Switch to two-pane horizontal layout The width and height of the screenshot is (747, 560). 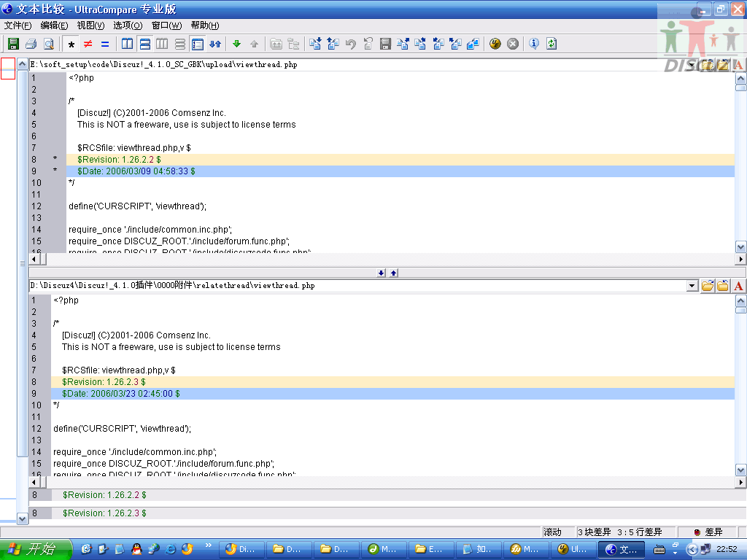pyautogui.click(x=145, y=44)
